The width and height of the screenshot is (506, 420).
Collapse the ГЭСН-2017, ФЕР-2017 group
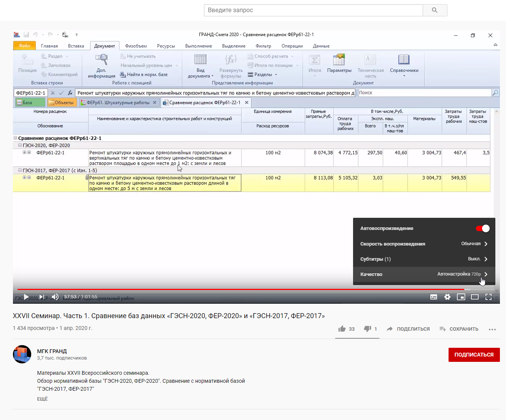pos(20,170)
